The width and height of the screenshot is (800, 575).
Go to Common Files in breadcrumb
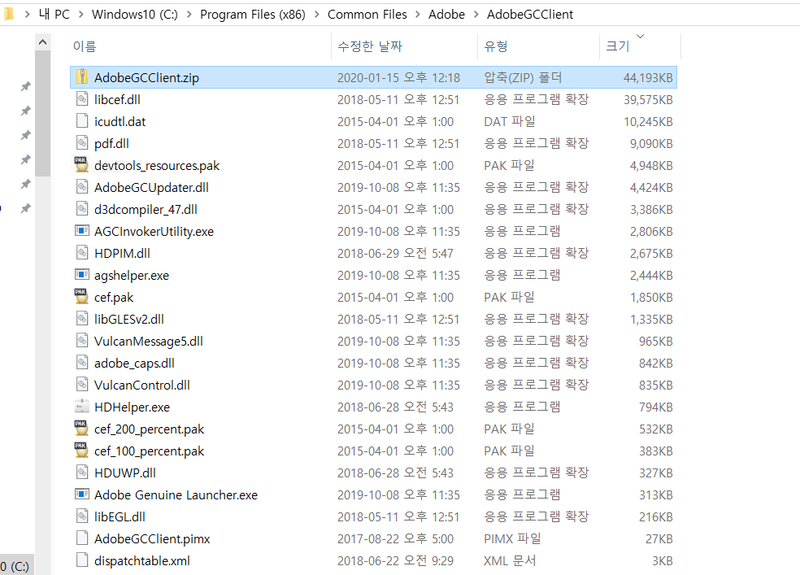coord(367,14)
